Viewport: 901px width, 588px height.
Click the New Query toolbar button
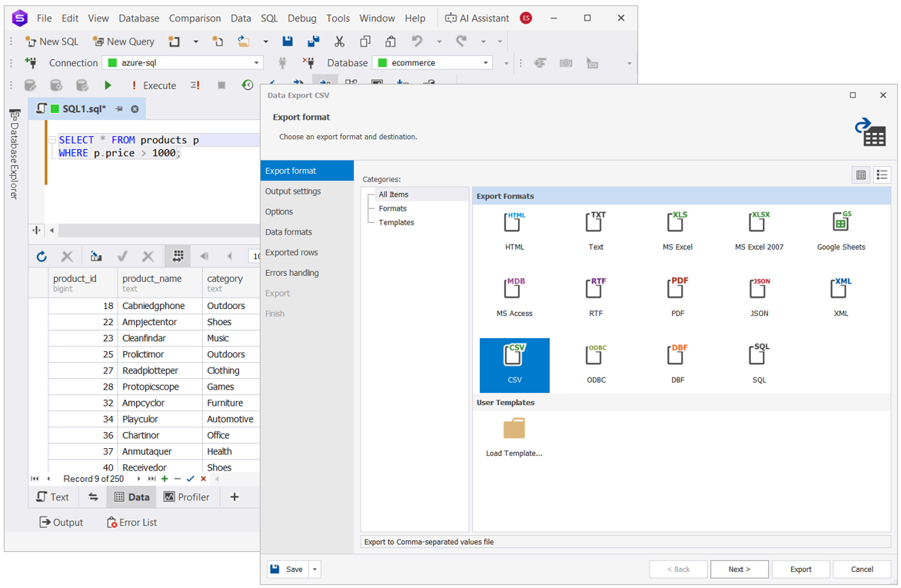(x=124, y=42)
